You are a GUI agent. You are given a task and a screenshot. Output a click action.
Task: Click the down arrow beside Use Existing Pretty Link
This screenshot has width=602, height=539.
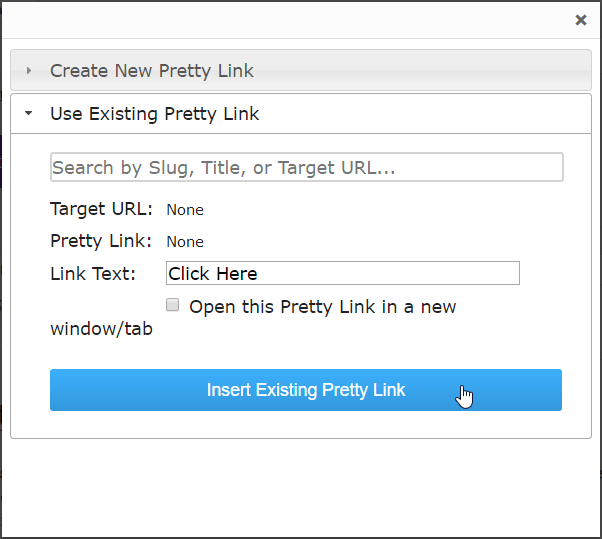(28, 113)
